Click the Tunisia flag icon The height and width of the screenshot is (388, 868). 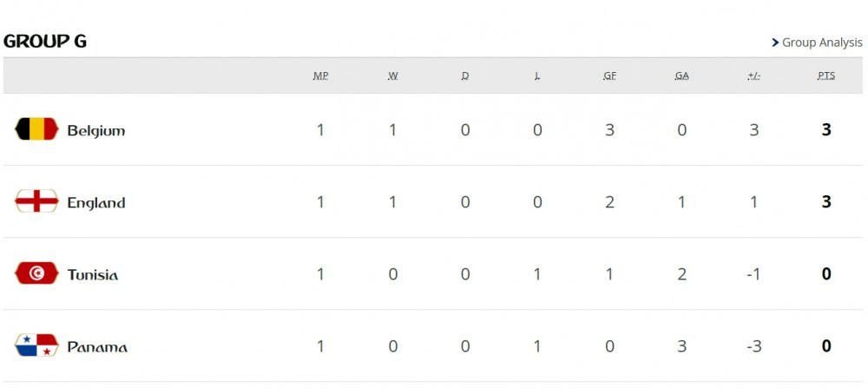[36, 273]
